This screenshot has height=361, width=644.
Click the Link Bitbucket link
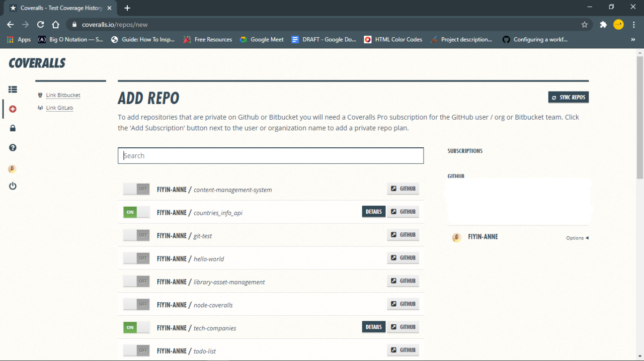tap(62, 95)
